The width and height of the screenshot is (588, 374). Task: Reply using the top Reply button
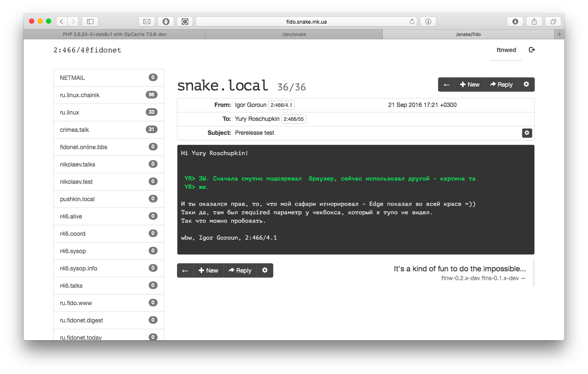pos(501,85)
